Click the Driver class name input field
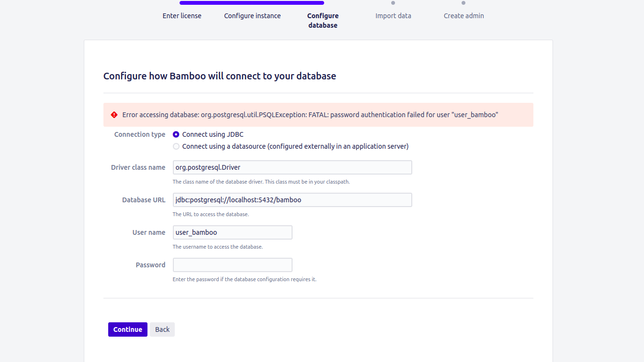 pyautogui.click(x=292, y=167)
